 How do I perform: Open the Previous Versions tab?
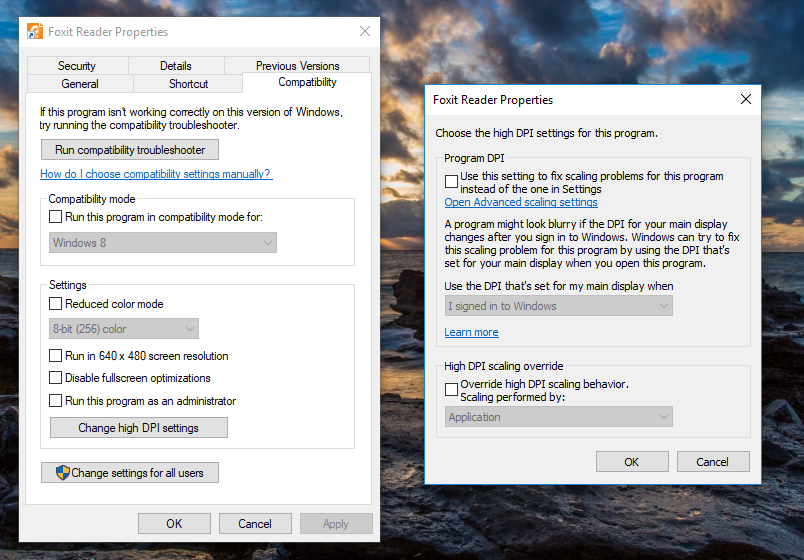click(297, 66)
